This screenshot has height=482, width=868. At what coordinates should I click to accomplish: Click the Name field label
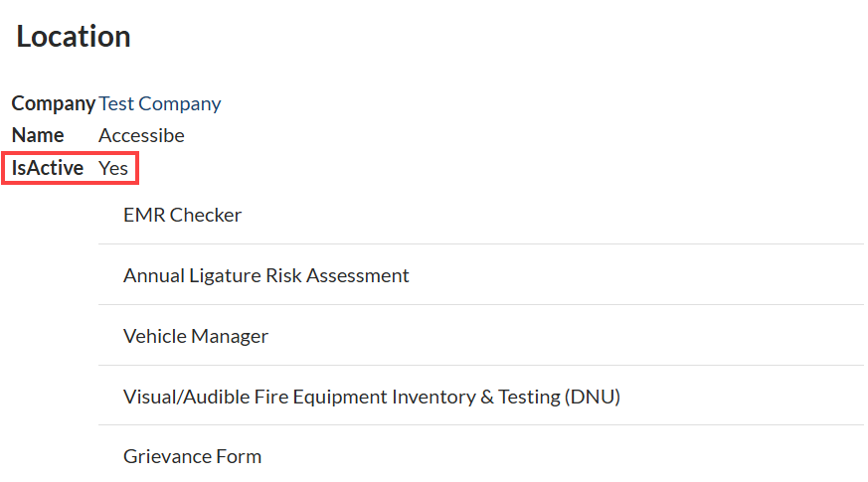point(38,135)
